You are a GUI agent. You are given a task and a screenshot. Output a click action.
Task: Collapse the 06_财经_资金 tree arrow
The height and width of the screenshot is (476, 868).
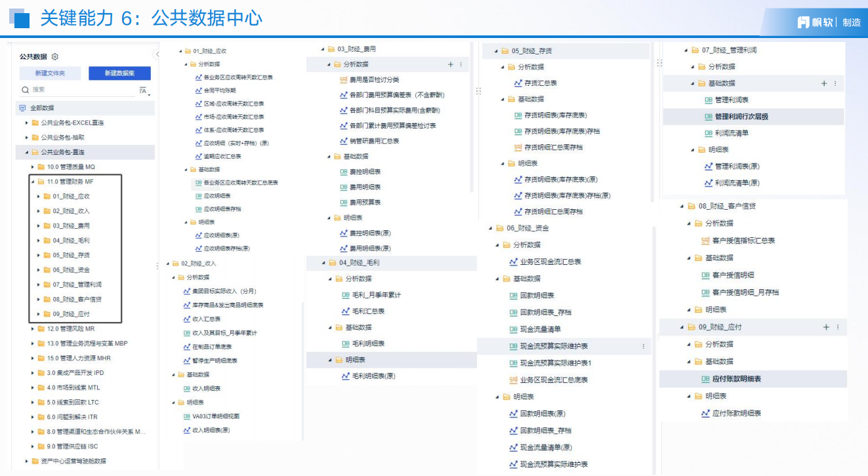tap(491, 228)
